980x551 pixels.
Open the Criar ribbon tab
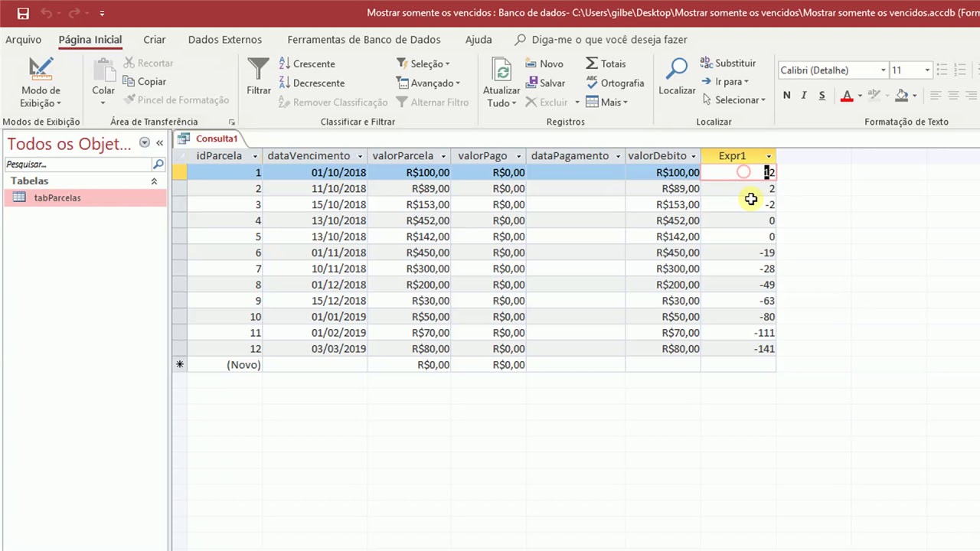(155, 40)
